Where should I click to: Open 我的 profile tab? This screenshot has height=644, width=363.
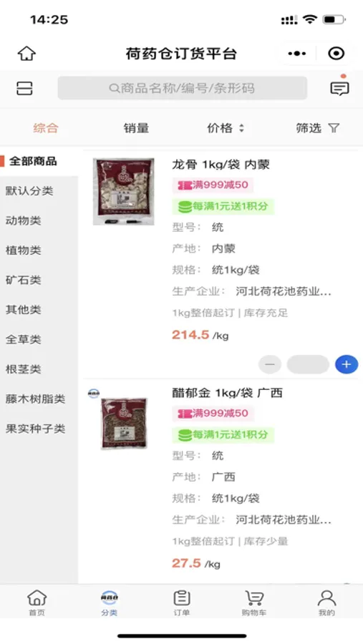pyautogui.click(x=326, y=603)
